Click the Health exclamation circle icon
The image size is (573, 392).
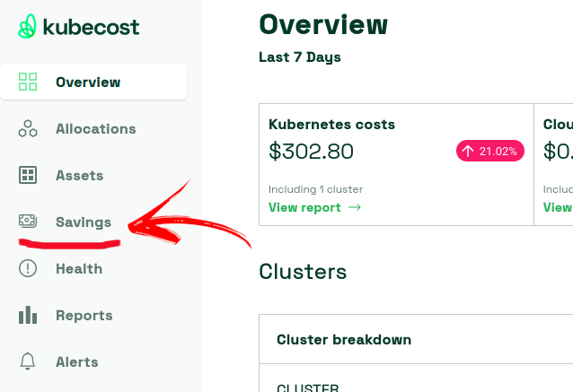pyautogui.click(x=28, y=268)
